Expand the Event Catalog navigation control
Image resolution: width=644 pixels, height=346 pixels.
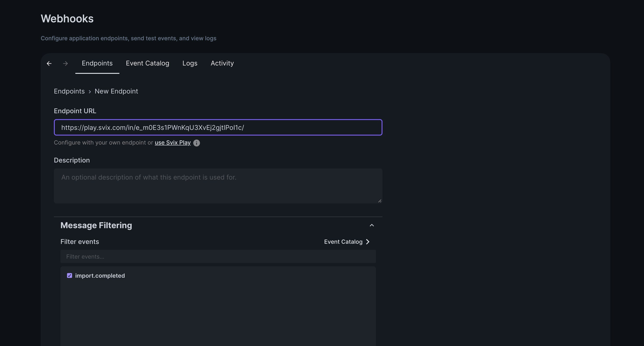tap(347, 242)
